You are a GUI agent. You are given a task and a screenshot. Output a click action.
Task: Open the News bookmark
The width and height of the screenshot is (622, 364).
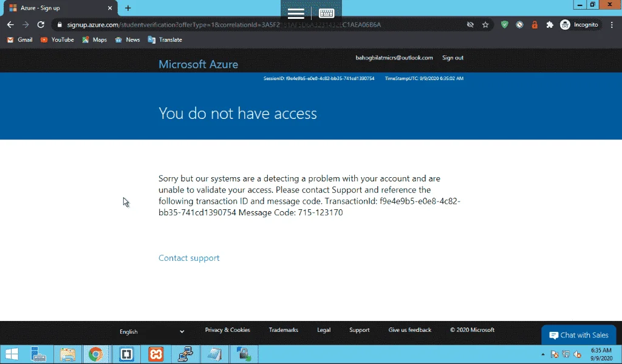coord(128,39)
